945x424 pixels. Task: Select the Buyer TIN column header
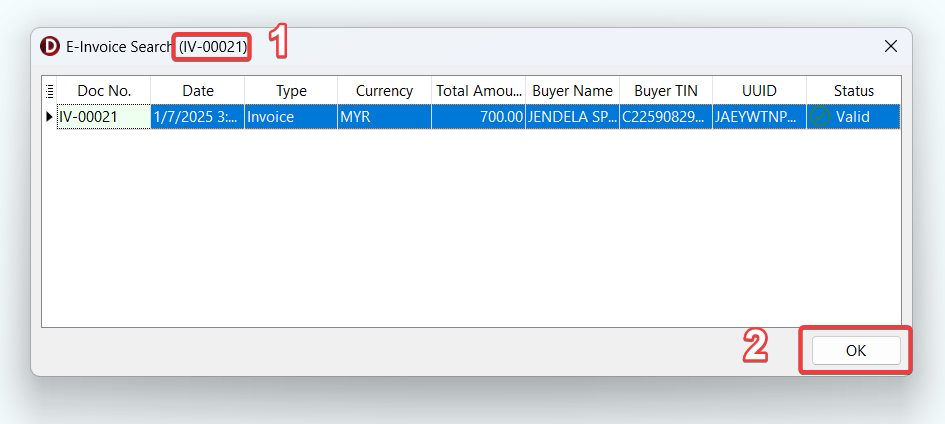[x=666, y=91]
